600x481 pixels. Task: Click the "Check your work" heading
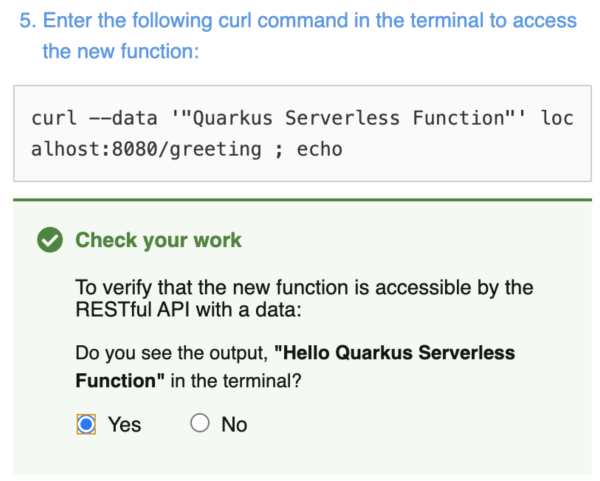pyautogui.click(x=158, y=240)
